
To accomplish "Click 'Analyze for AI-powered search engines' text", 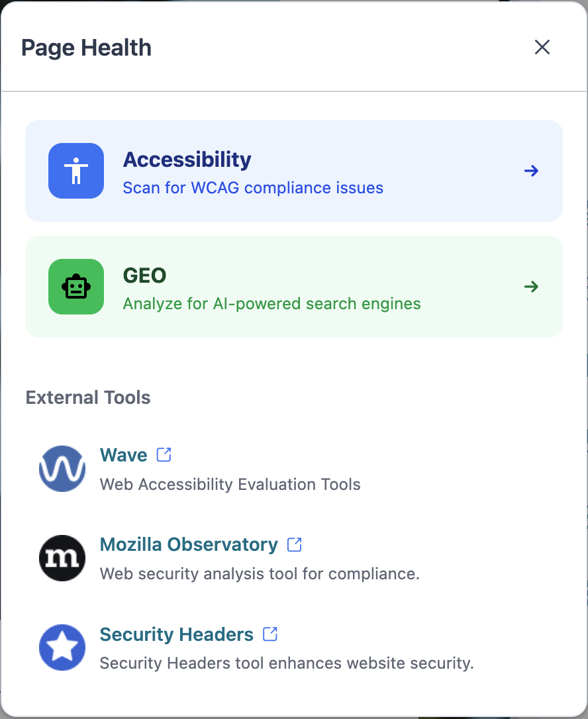I will pos(272,304).
